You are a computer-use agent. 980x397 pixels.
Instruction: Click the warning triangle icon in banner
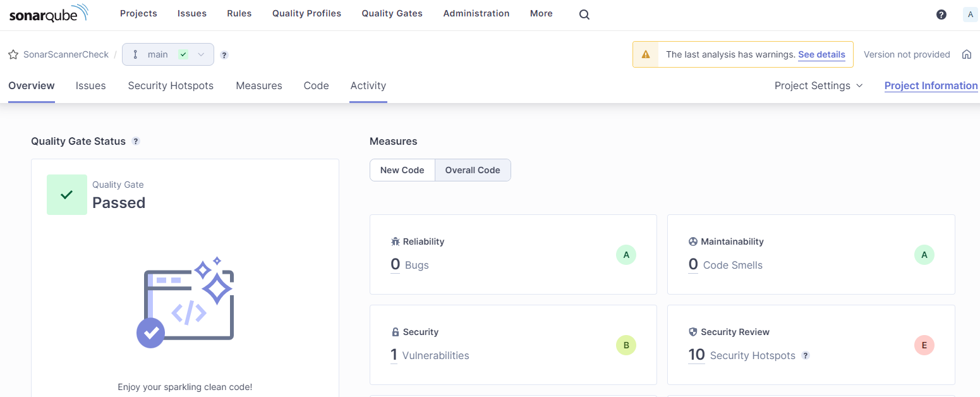[646, 54]
